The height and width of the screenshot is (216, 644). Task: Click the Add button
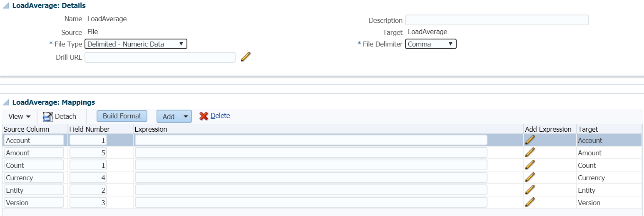pyautogui.click(x=169, y=117)
